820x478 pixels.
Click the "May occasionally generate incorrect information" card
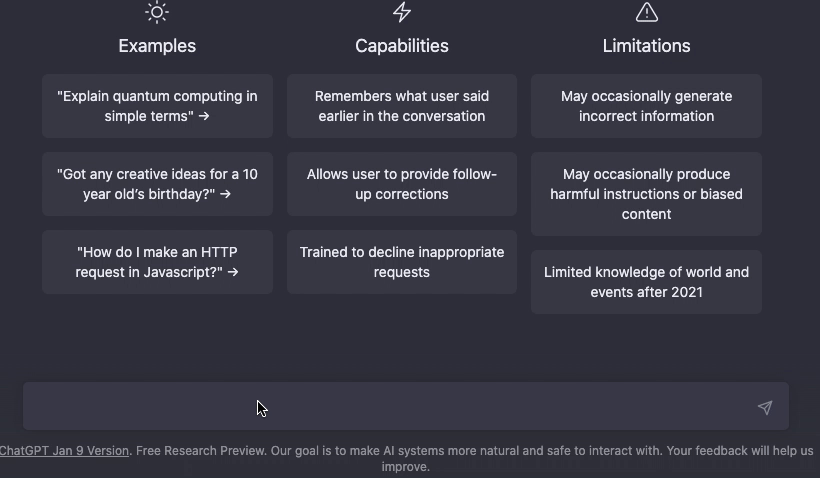click(x=646, y=106)
